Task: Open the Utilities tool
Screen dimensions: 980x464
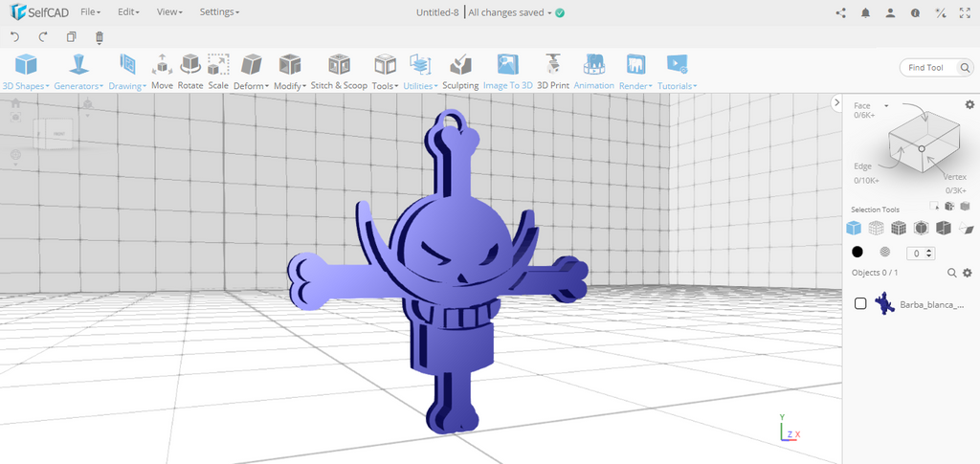Action: pyautogui.click(x=421, y=72)
